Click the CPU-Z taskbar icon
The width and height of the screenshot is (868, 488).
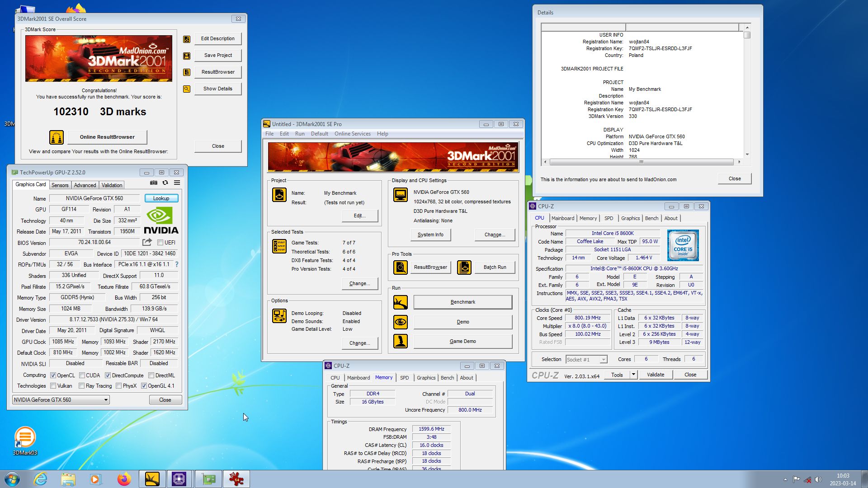(179, 479)
